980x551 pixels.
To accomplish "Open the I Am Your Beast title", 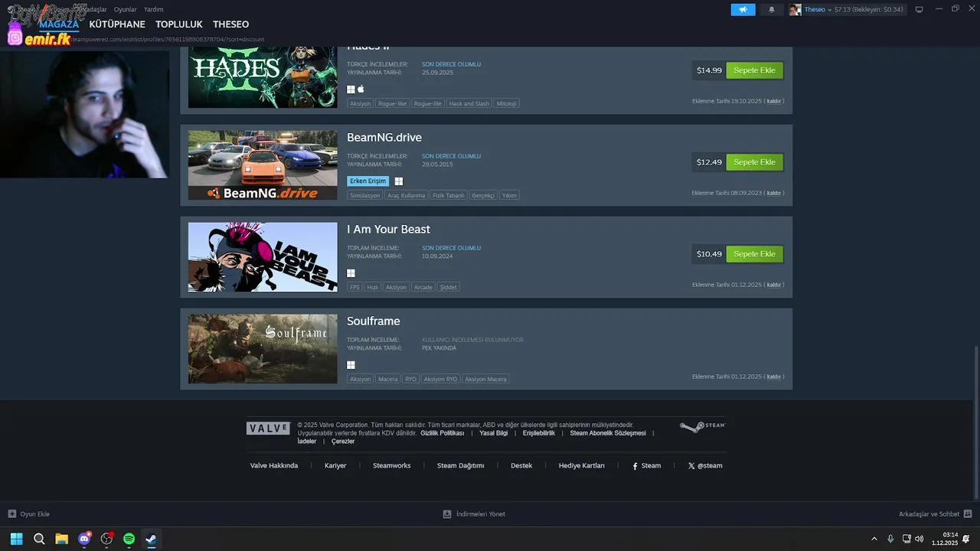I will tap(388, 230).
